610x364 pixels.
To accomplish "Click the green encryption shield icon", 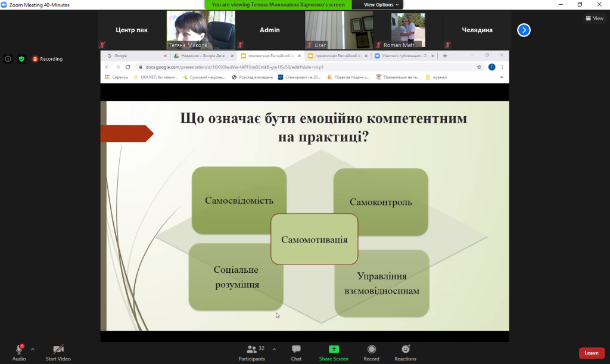I will click(x=21, y=59).
